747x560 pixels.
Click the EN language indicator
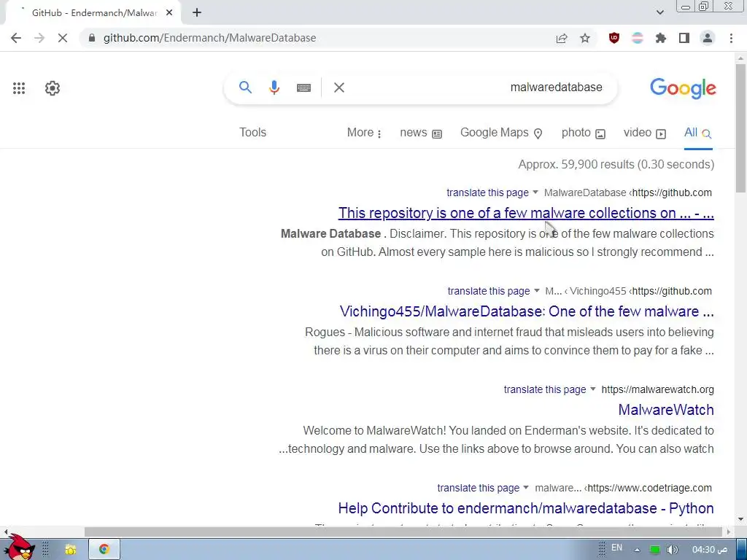point(616,548)
